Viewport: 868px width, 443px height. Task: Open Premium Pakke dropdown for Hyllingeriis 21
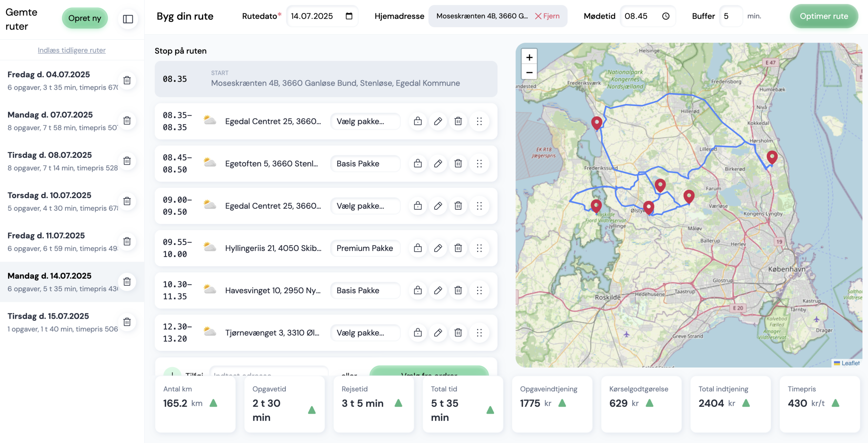[x=365, y=248]
